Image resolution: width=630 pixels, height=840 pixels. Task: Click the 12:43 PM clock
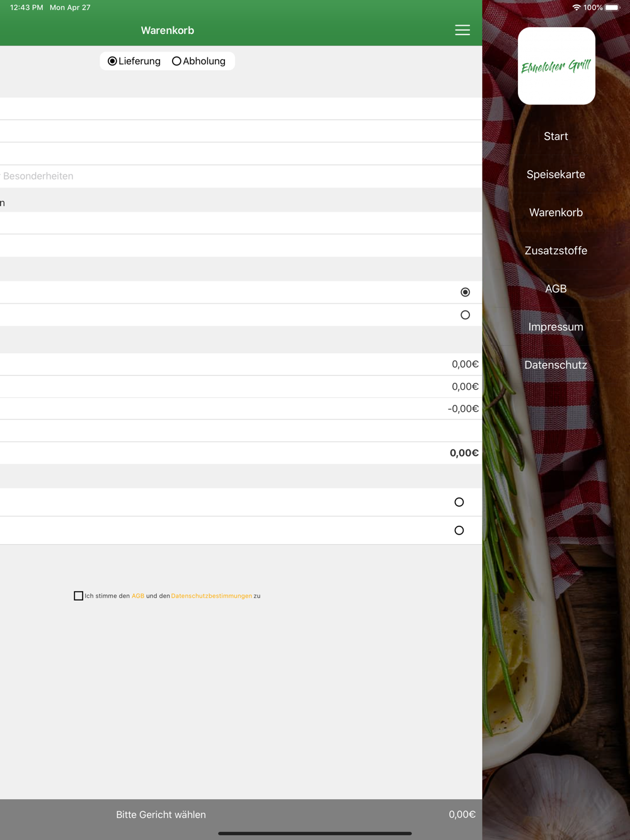pos(26,8)
